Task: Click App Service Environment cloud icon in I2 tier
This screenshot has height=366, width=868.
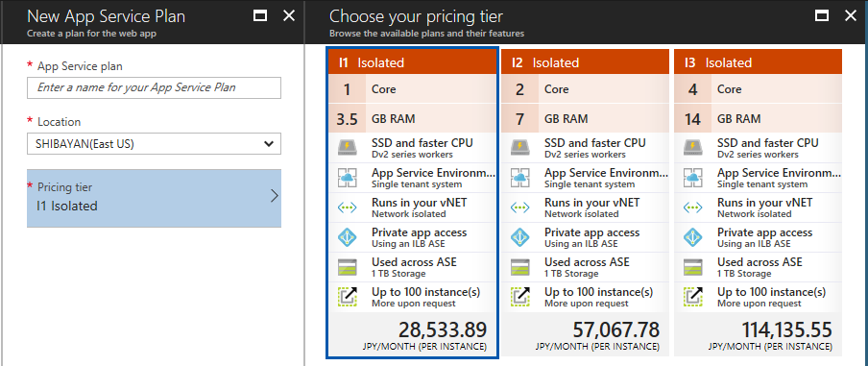Action: pos(520,178)
